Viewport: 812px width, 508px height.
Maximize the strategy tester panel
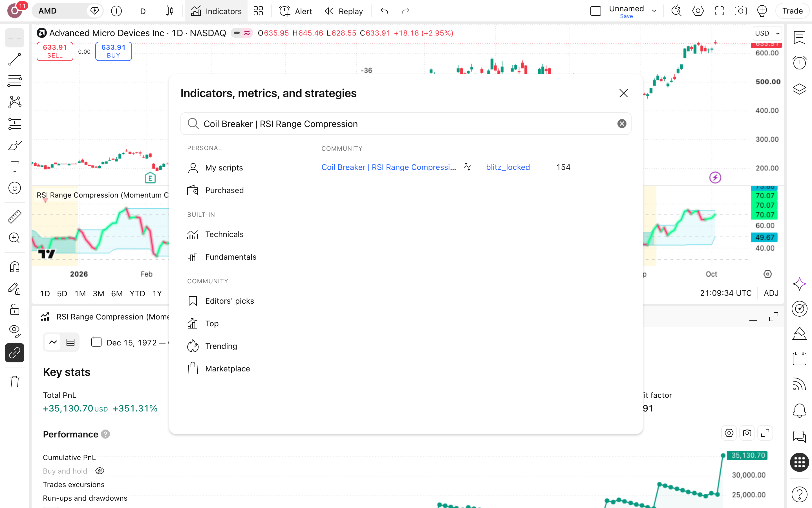click(x=773, y=317)
